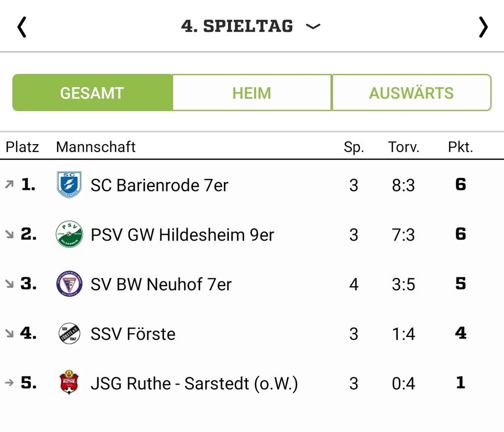Go to next matchday with right arrow

[483, 28]
